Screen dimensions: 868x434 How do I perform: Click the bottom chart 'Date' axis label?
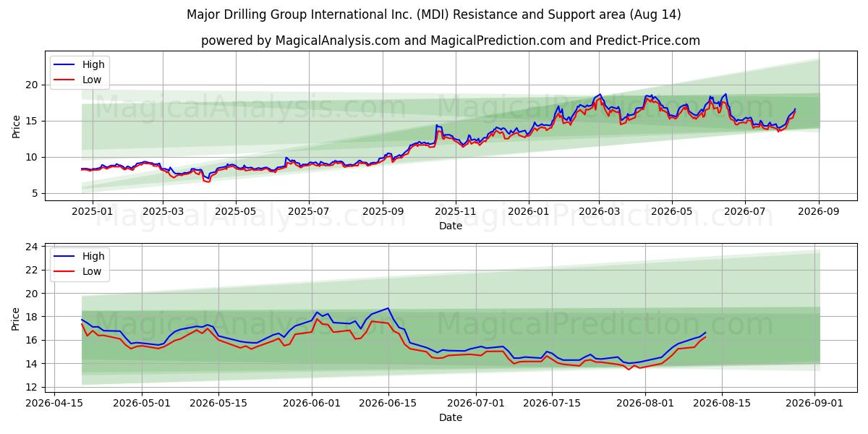click(x=451, y=417)
